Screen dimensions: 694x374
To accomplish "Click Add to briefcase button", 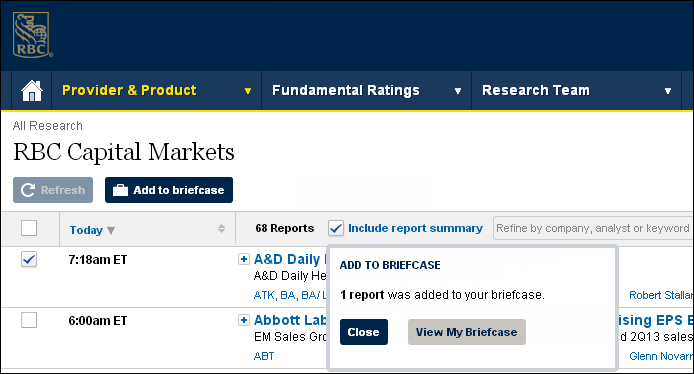I will 169,190.
